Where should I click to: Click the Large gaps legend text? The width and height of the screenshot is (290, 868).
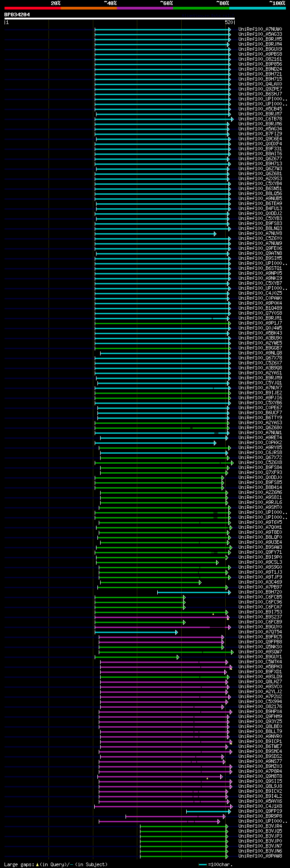(x=56, y=864)
